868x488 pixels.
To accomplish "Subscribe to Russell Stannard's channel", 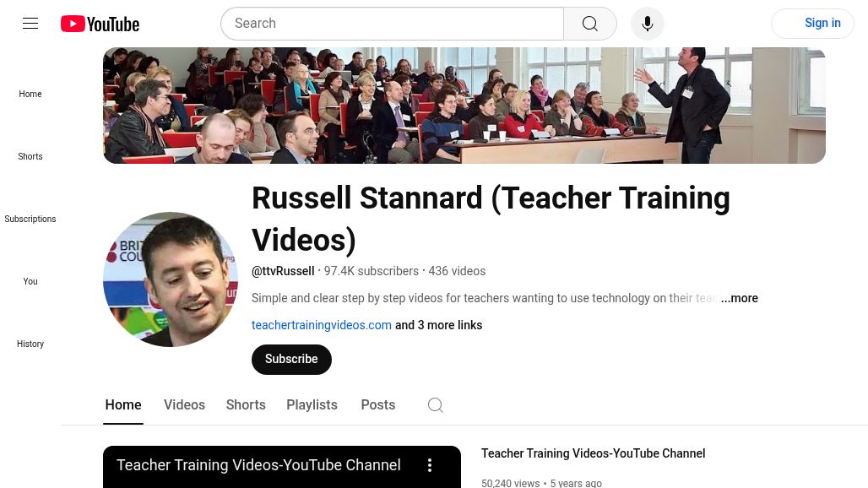I will click(x=291, y=360).
